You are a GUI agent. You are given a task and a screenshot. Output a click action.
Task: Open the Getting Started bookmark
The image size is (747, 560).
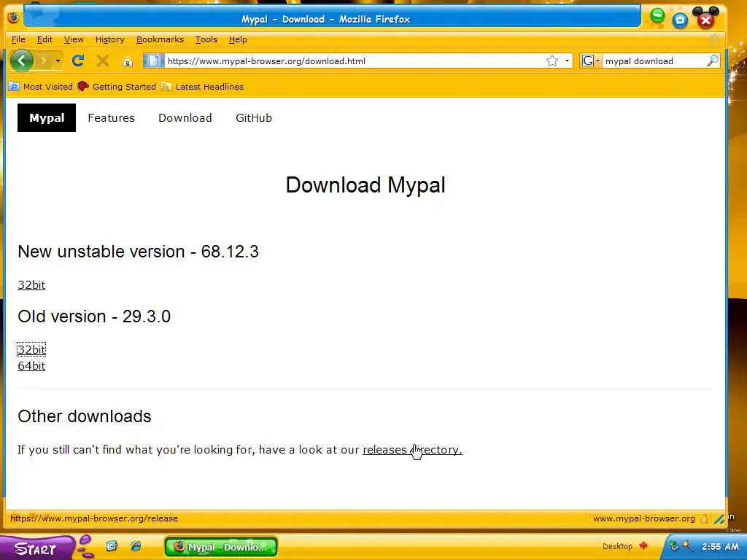pos(117,87)
